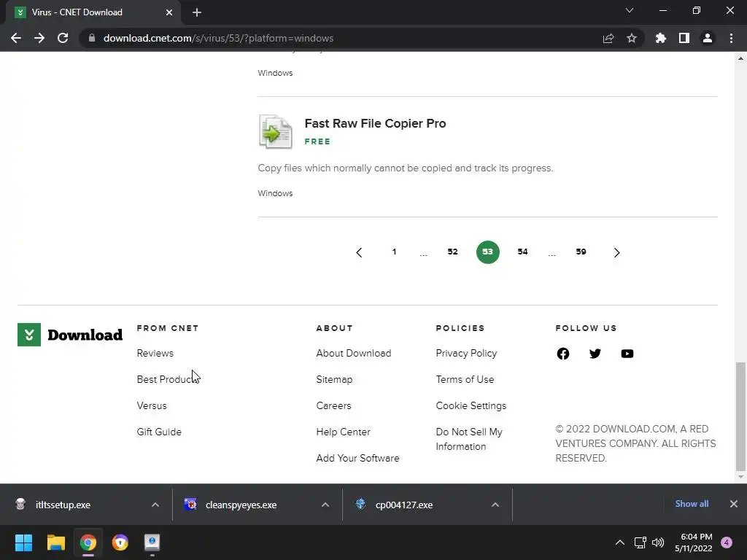Image resolution: width=747 pixels, height=560 pixels.
Task: Open the Add Your Software link
Action: 357,458
